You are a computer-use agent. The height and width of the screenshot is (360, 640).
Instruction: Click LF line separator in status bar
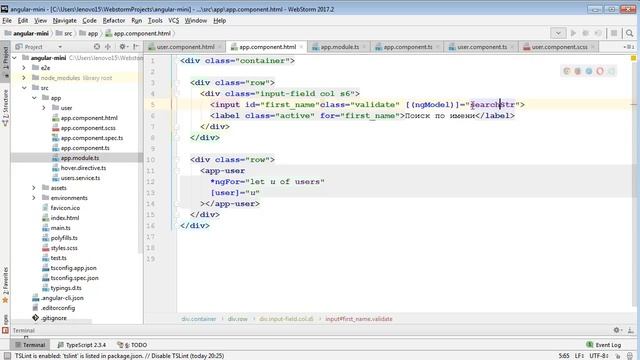point(579,356)
